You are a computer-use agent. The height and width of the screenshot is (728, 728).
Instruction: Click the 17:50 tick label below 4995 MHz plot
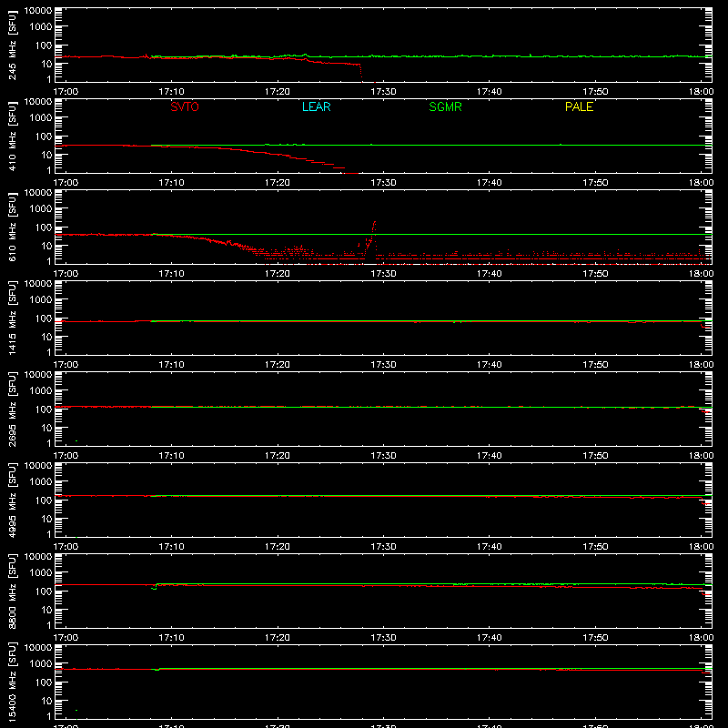(595, 547)
